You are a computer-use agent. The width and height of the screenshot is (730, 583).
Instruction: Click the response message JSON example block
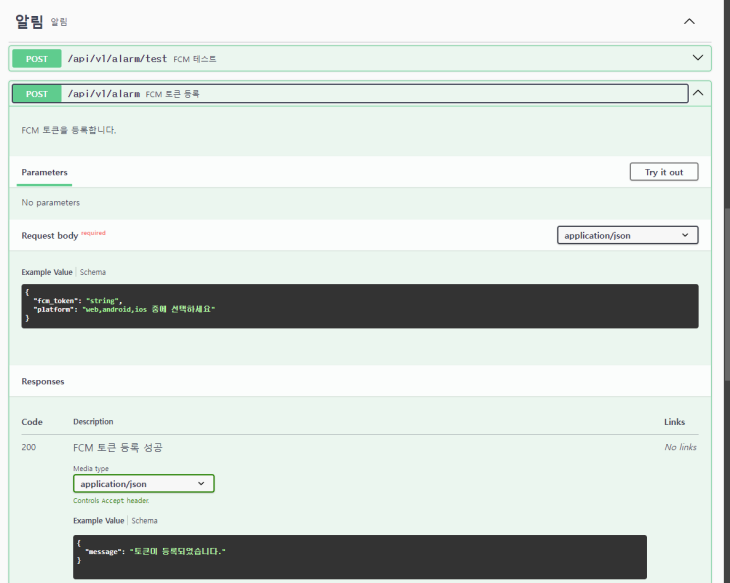359,556
